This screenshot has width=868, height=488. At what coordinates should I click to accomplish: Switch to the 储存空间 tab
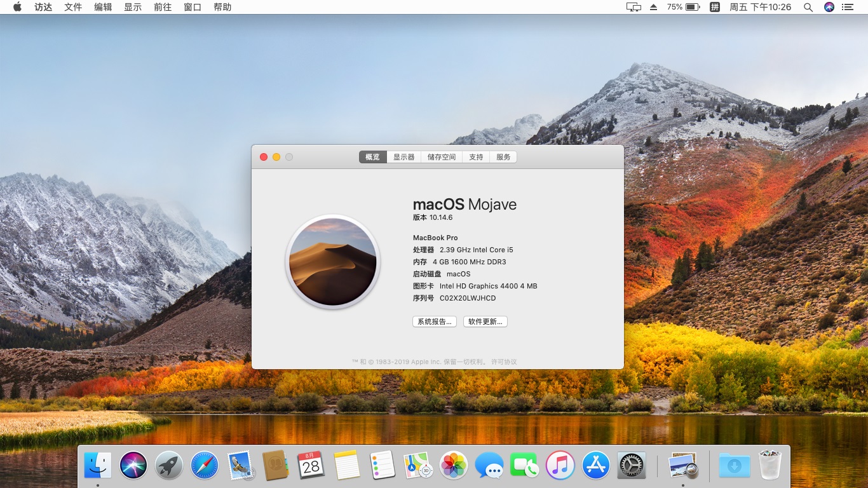[x=442, y=157]
